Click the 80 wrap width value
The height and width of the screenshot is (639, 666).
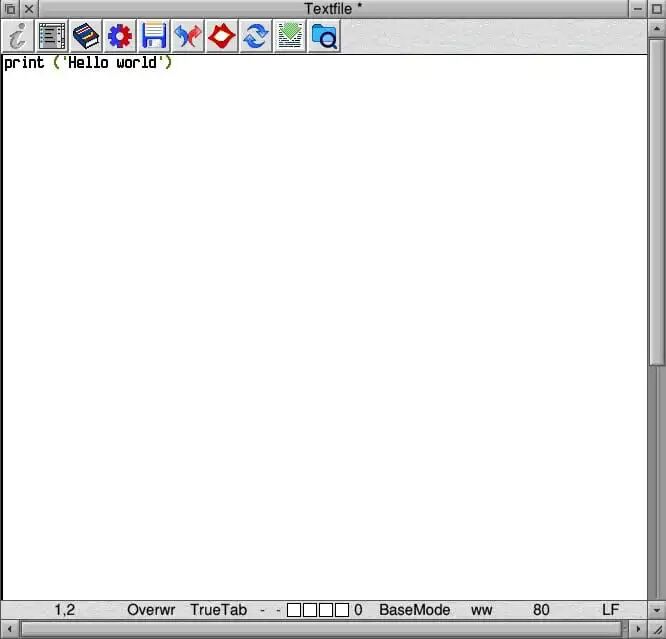pos(541,610)
